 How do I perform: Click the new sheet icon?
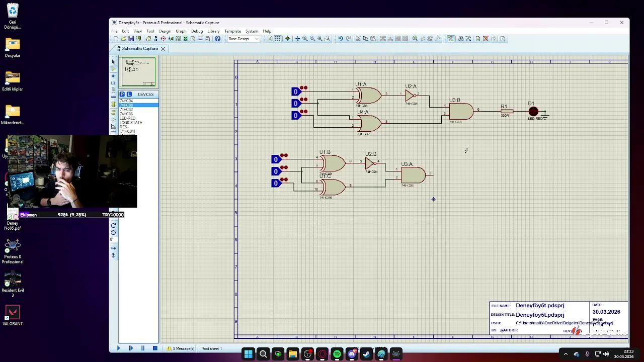(x=478, y=39)
